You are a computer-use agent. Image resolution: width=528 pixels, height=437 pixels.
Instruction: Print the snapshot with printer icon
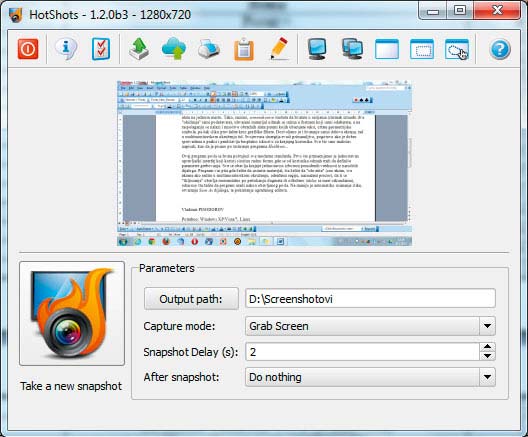pyautogui.click(x=209, y=49)
